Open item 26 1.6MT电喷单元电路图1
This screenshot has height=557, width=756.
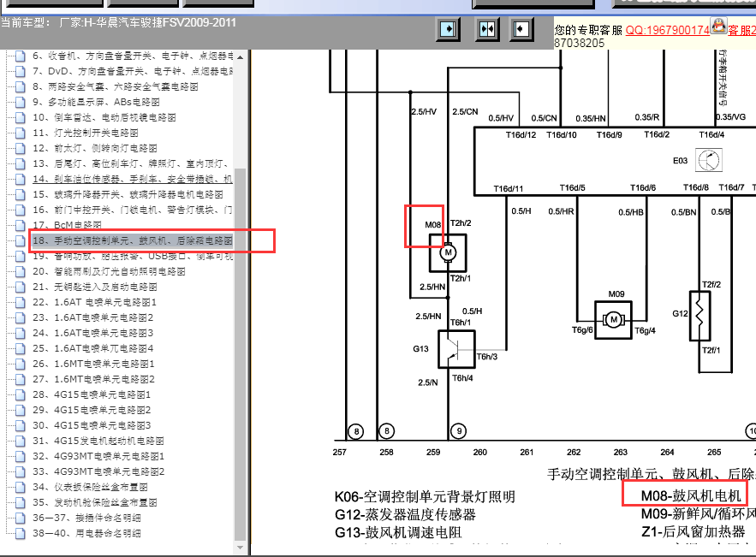[x=93, y=364]
